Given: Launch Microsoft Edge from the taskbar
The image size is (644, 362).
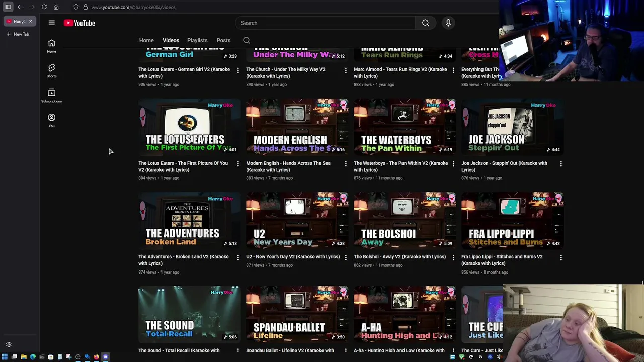Looking at the screenshot, I should (33, 357).
